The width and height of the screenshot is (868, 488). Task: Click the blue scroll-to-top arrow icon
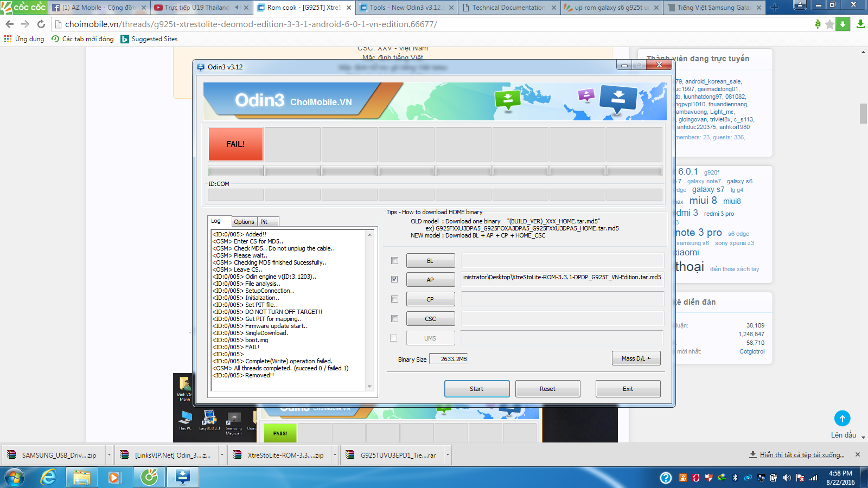point(842,419)
